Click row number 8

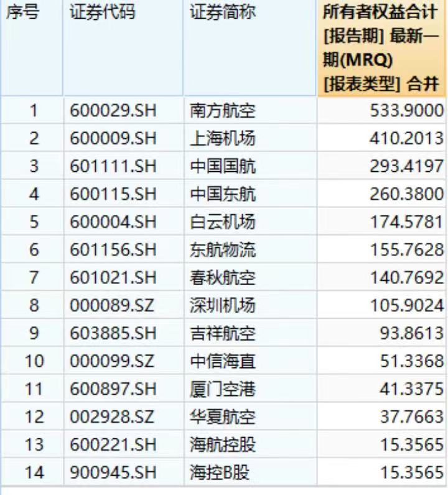pos(34,306)
